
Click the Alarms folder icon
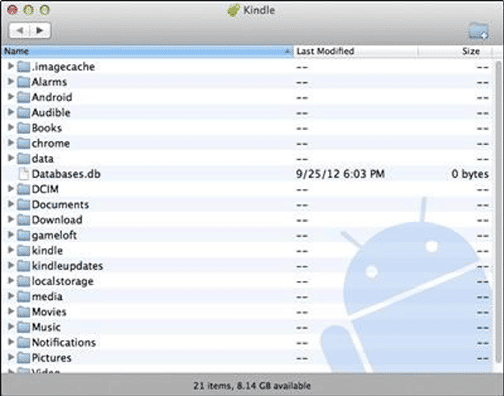24,82
